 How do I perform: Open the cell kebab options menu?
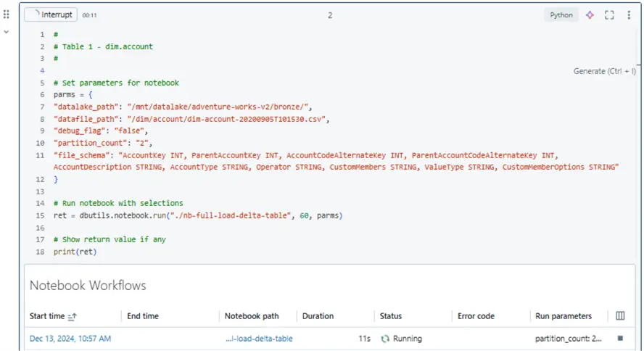pyautogui.click(x=628, y=15)
